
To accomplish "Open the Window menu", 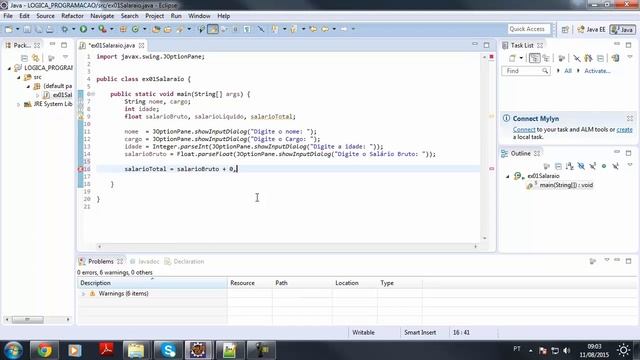I will [199, 16].
